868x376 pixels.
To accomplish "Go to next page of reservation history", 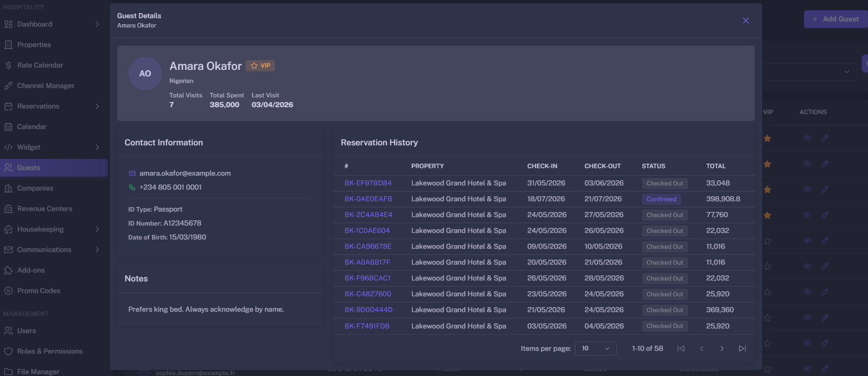I will pos(722,349).
